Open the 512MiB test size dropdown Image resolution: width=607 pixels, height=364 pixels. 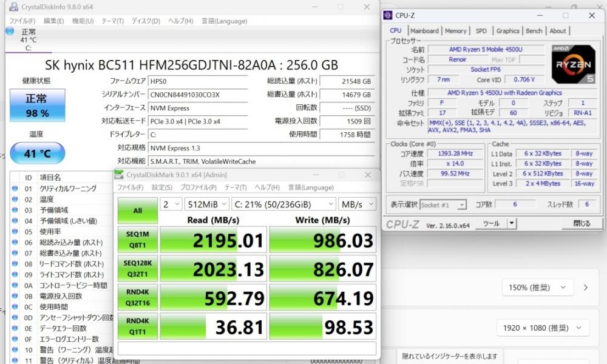(207, 204)
